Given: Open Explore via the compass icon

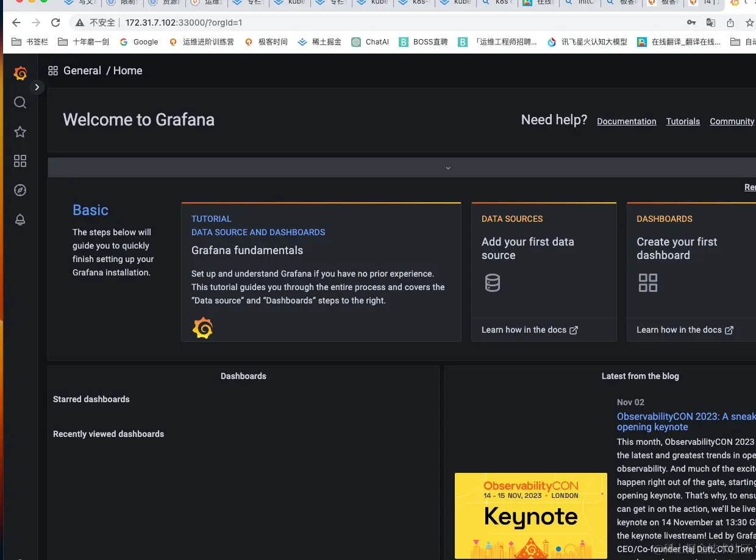Looking at the screenshot, I should coord(20,190).
